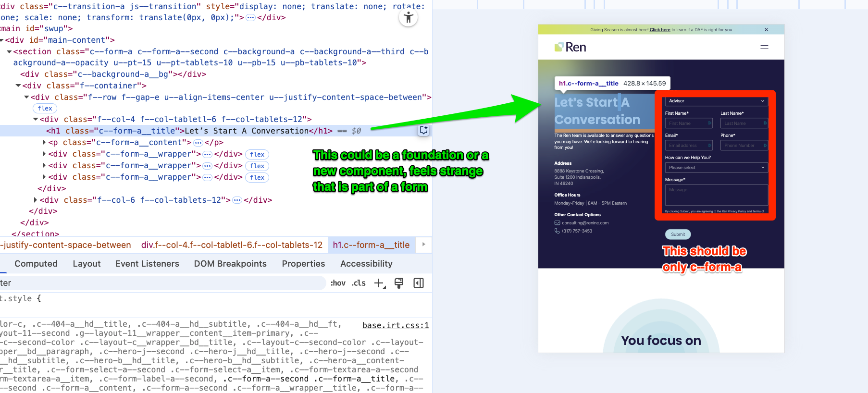This screenshot has width=868, height=393.
Task: Close the Giving Season banner with the X
Action: [x=766, y=30]
